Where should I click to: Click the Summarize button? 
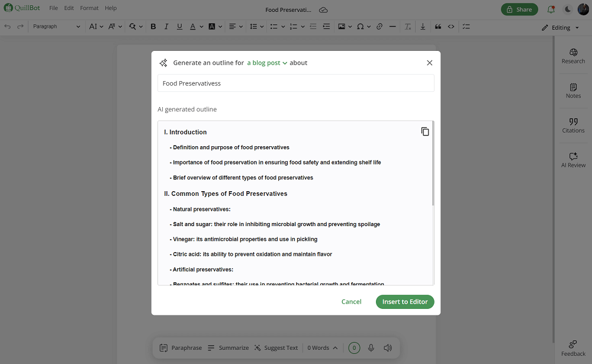coord(228,348)
